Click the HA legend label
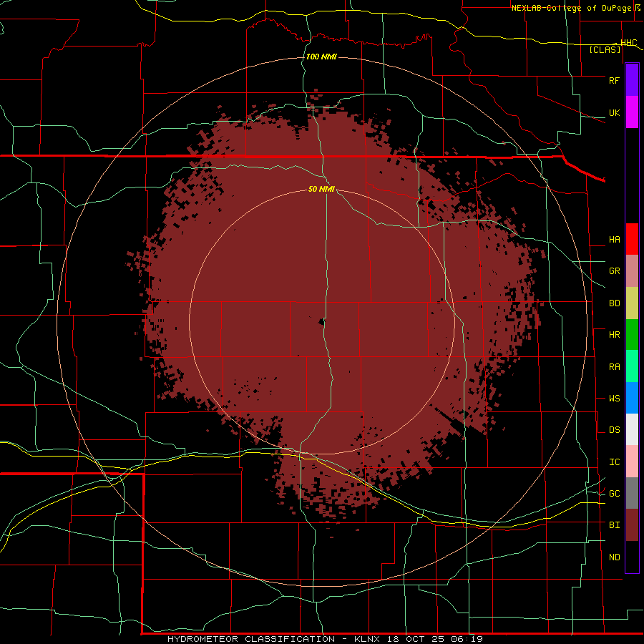The height and width of the screenshot is (644, 644). (x=614, y=240)
